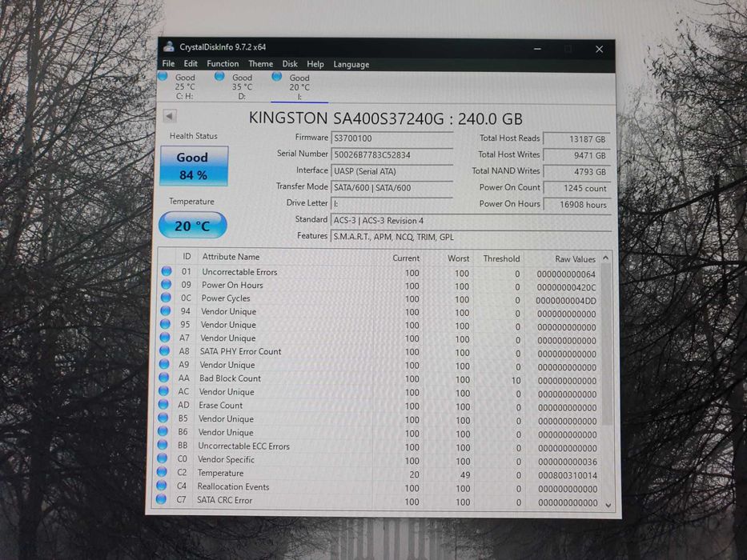Image resolution: width=747 pixels, height=560 pixels.
Task: Click the attribute list vertical scrollbar thumb
Action: pyautogui.click(x=606, y=344)
